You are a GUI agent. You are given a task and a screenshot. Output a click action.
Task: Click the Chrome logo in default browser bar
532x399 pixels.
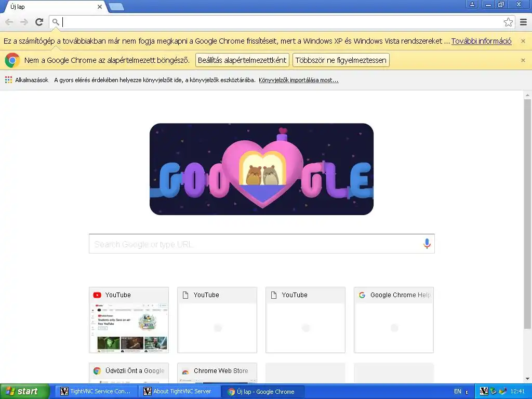(12, 60)
